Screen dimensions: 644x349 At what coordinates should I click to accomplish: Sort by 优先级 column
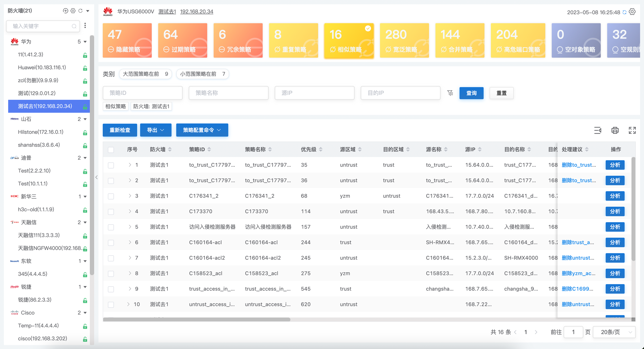pos(321,149)
